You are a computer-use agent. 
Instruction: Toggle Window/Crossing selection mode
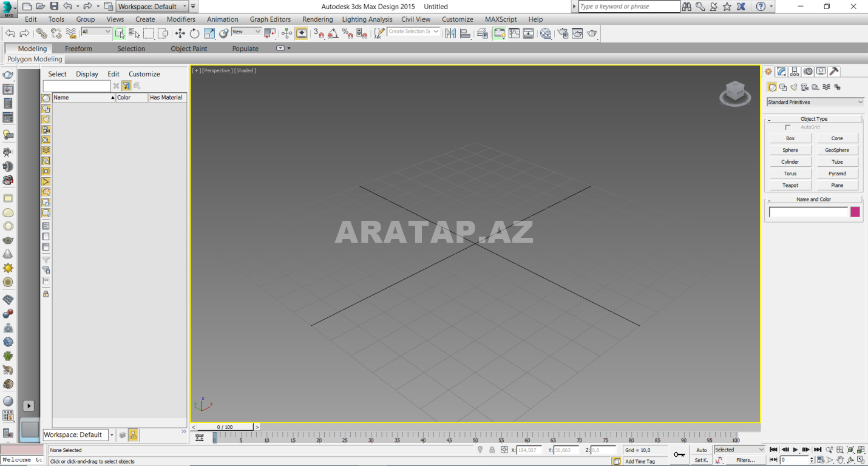coord(163,33)
